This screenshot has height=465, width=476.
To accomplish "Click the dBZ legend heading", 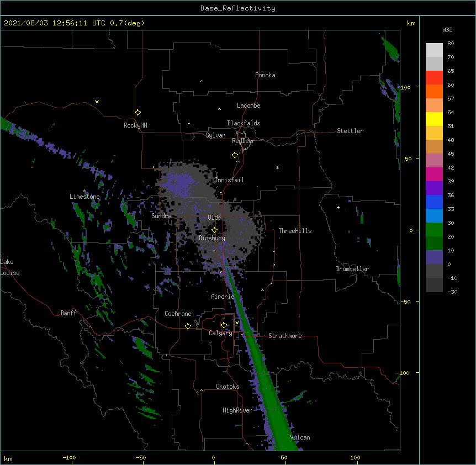I will coord(447,29).
